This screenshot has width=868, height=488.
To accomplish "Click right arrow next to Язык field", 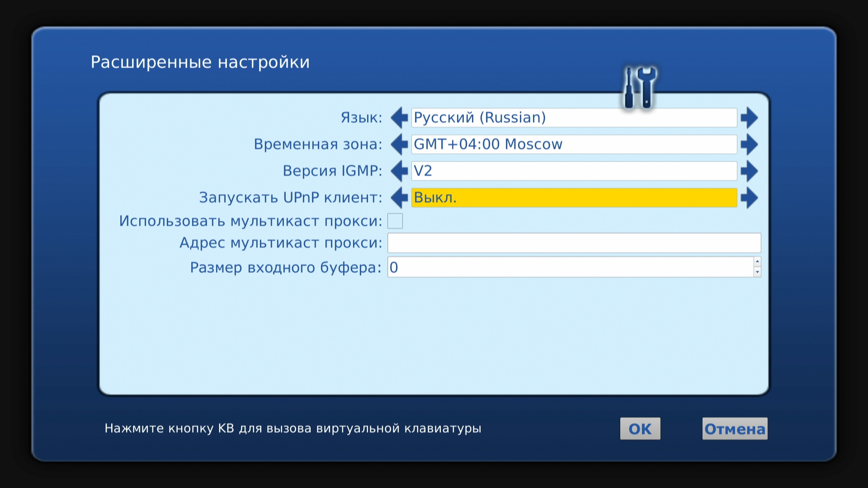I will [x=749, y=118].
